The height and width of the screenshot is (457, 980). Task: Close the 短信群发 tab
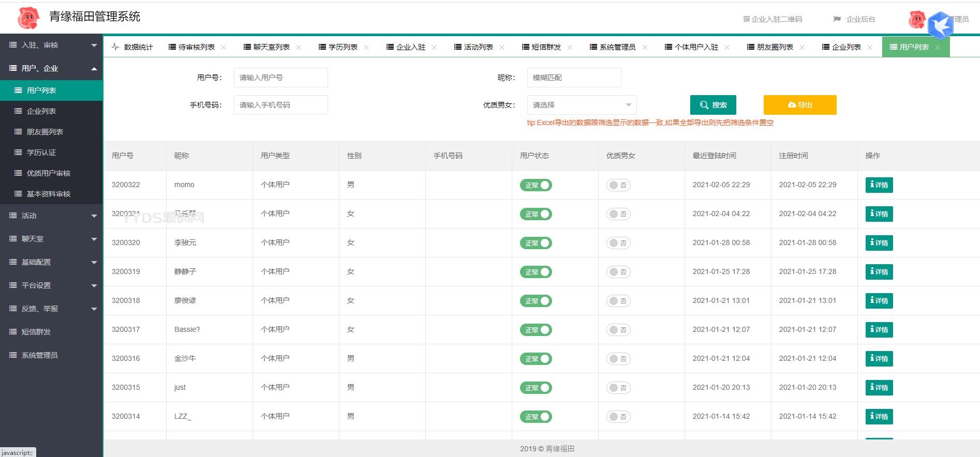point(570,47)
